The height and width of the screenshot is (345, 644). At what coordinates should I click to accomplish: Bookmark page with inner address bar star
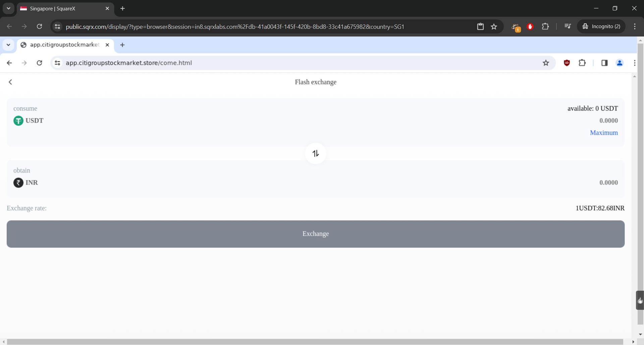coord(546,63)
